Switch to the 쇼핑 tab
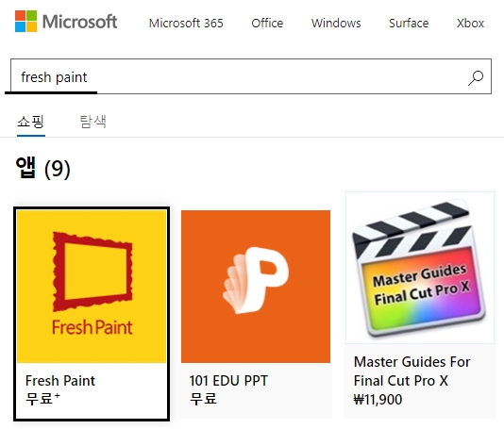Screen dimensions: 504x429 pos(31,122)
